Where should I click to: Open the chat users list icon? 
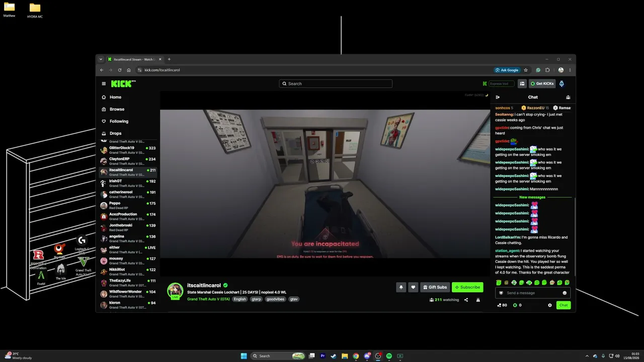click(568, 97)
